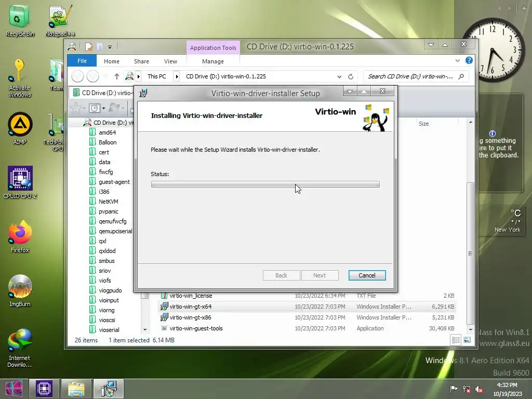This screenshot has height=399, width=532.
Task: Switch to Home ribbon tab
Action: 112,61
